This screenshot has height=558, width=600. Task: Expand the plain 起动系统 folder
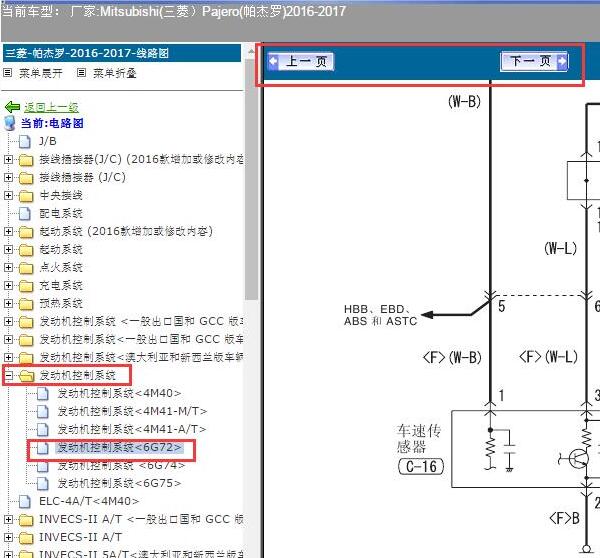(8, 250)
